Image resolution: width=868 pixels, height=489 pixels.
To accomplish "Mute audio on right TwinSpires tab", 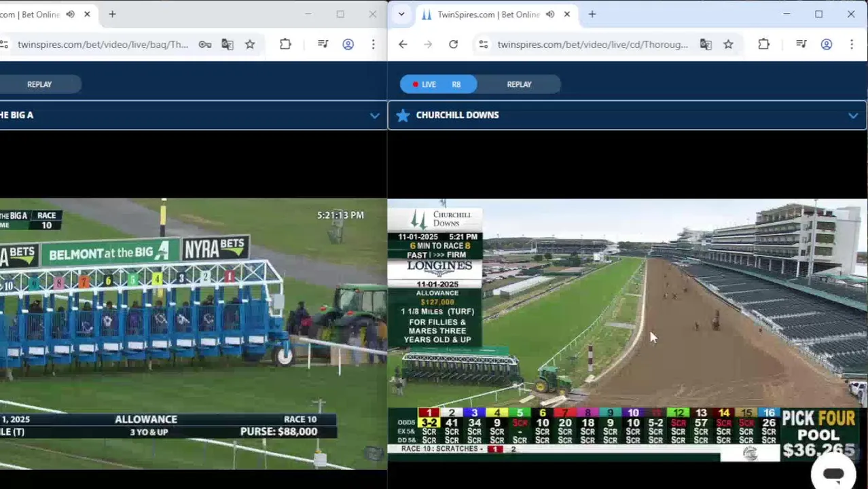I will click(x=550, y=14).
